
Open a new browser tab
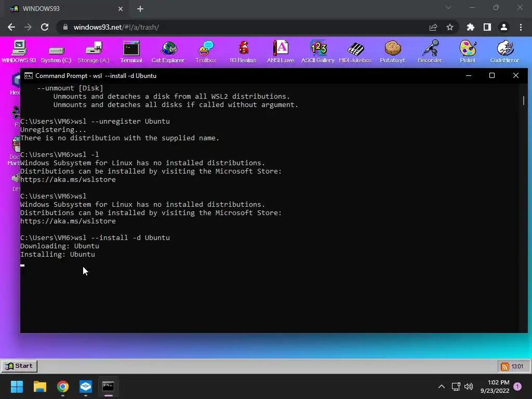pos(140,9)
